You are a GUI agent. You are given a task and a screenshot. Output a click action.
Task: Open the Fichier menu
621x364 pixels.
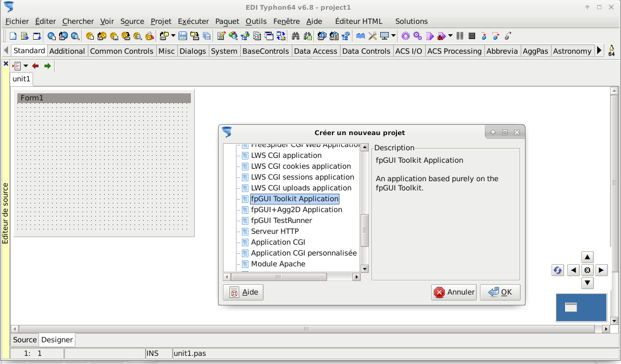[x=17, y=21]
